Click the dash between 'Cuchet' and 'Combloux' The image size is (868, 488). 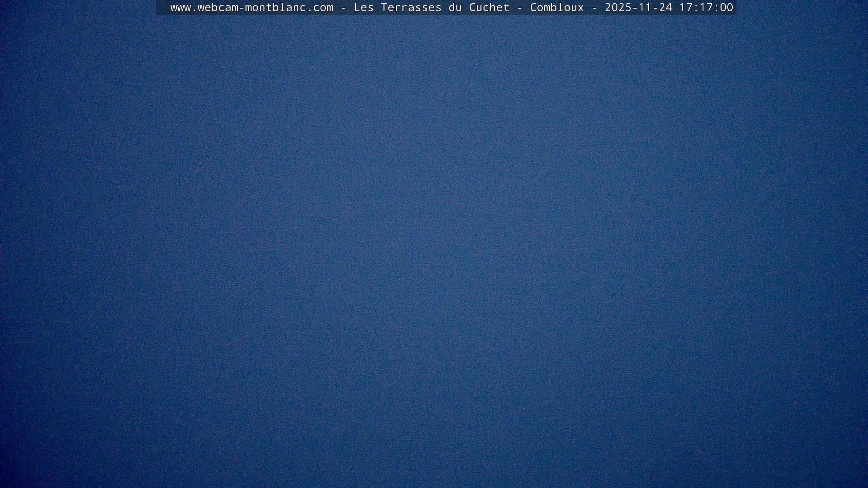pos(520,7)
